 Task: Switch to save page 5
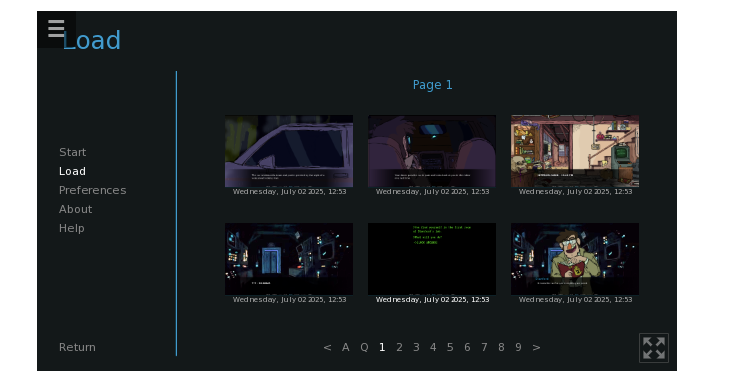click(x=450, y=348)
